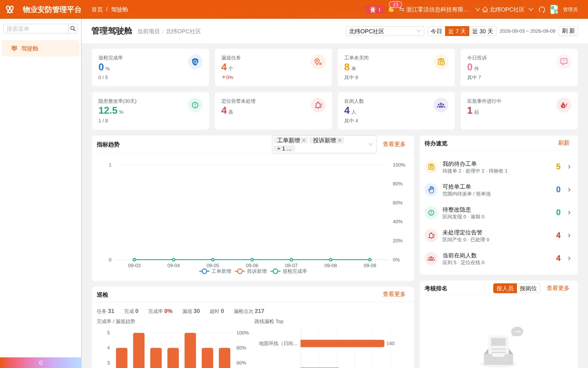
Task: Click the 漏巡任务 location icon
Action: 318,62
